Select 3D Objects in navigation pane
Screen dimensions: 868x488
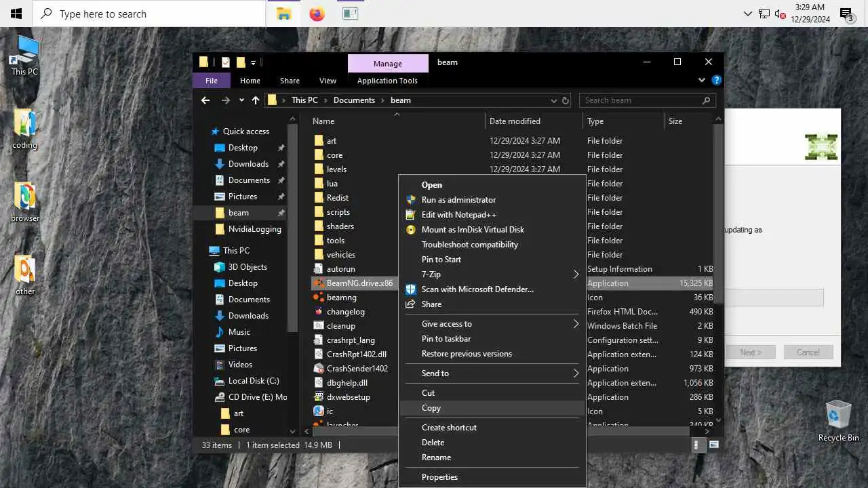point(247,267)
